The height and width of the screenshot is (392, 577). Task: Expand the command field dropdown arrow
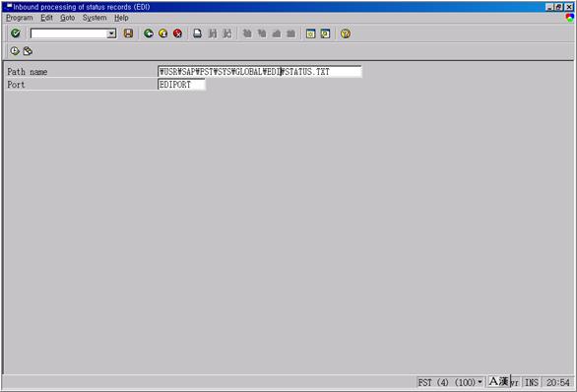(111, 33)
